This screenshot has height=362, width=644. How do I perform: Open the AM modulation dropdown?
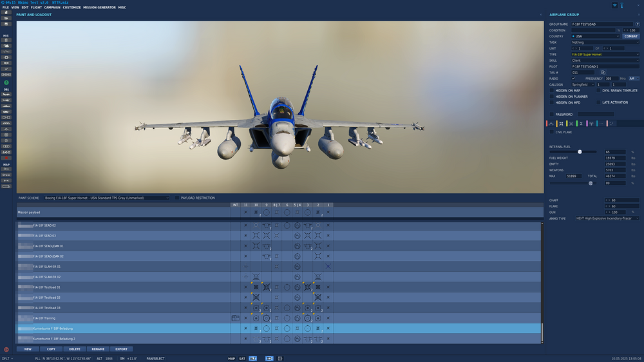[x=634, y=79]
